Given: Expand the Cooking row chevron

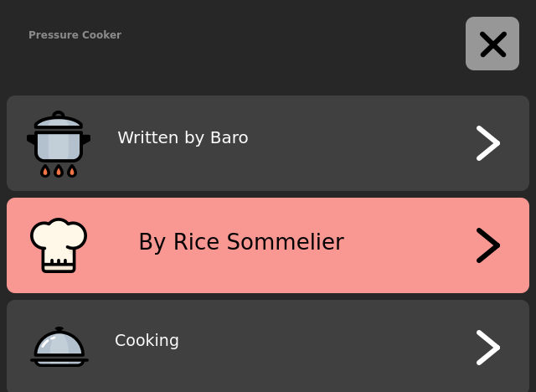Looking at the screenshot, I should tap(487, 348).
